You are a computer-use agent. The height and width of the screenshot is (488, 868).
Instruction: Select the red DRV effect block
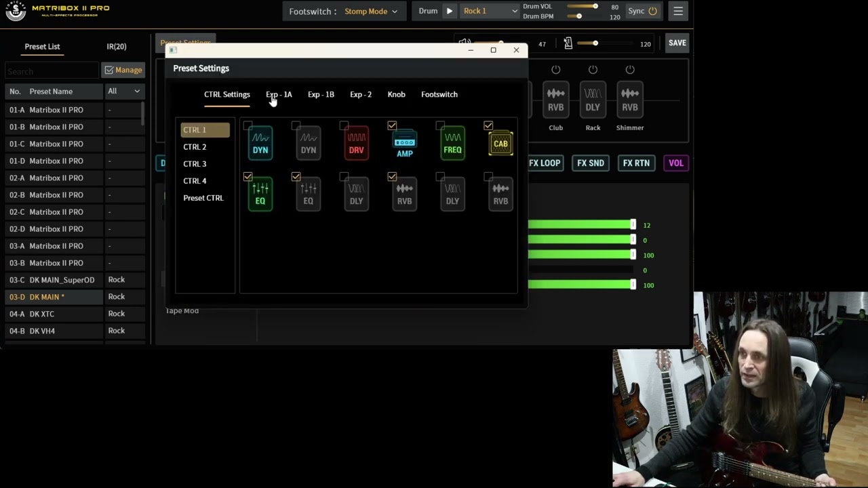click(x=357, y=144)
